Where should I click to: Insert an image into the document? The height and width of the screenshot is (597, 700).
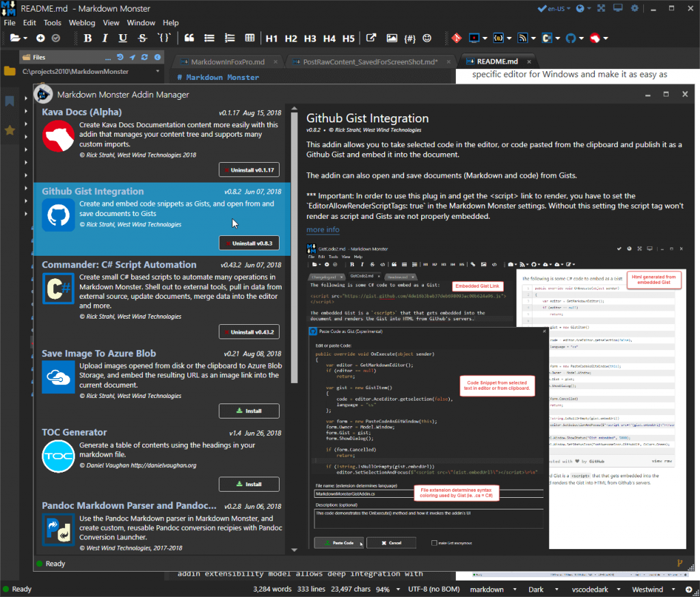click(x=391, y=38)
